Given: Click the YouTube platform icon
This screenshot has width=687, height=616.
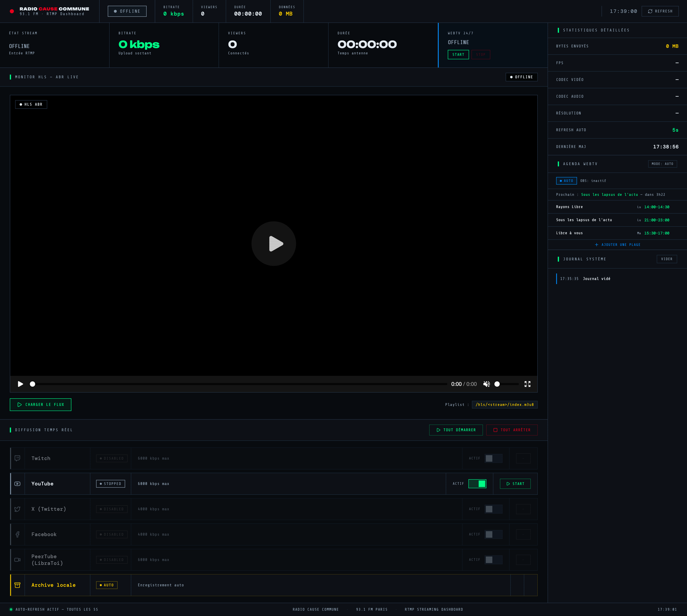Looking at the screenshot, I should point(17,484).
